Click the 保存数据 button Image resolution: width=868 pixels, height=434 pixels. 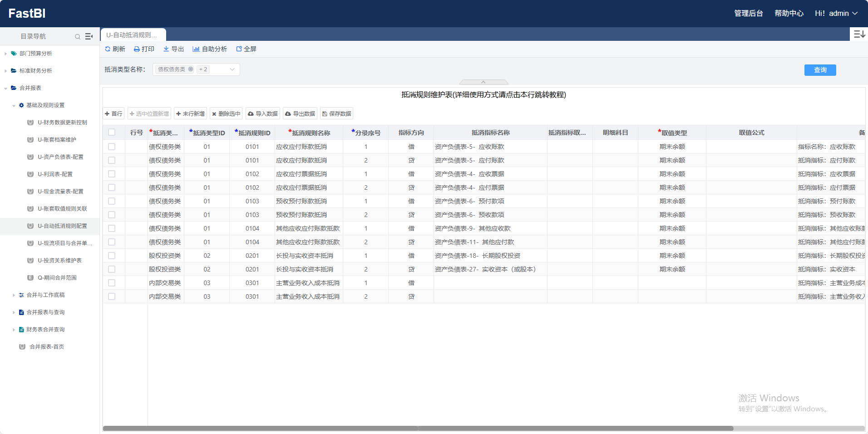(x=336, y=113)
